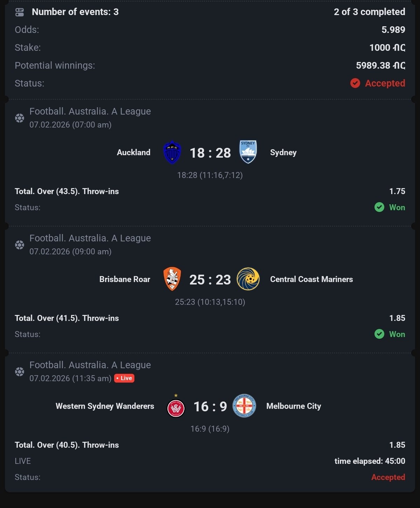Click the Auckland FC team crest
The image size is (420, 508).
click(172, 152)
